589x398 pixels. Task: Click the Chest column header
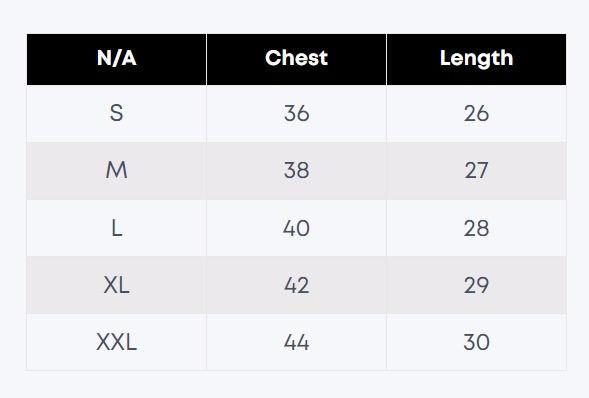point(296,59)
